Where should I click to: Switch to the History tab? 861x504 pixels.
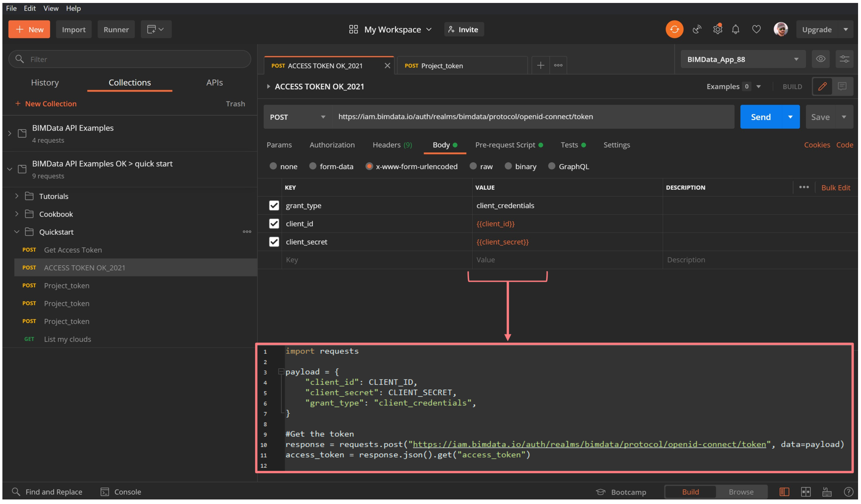[45, 82]
